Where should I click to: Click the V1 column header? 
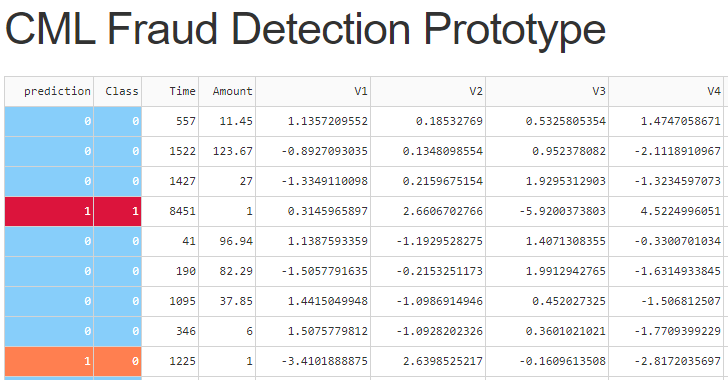[x=313, y=92]
